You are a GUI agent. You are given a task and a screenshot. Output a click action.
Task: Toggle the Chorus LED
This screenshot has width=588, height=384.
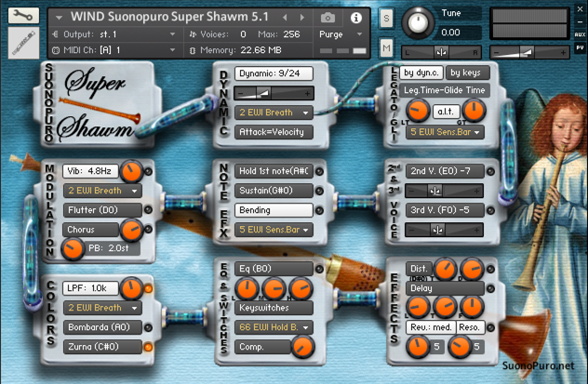click(149, 230)
